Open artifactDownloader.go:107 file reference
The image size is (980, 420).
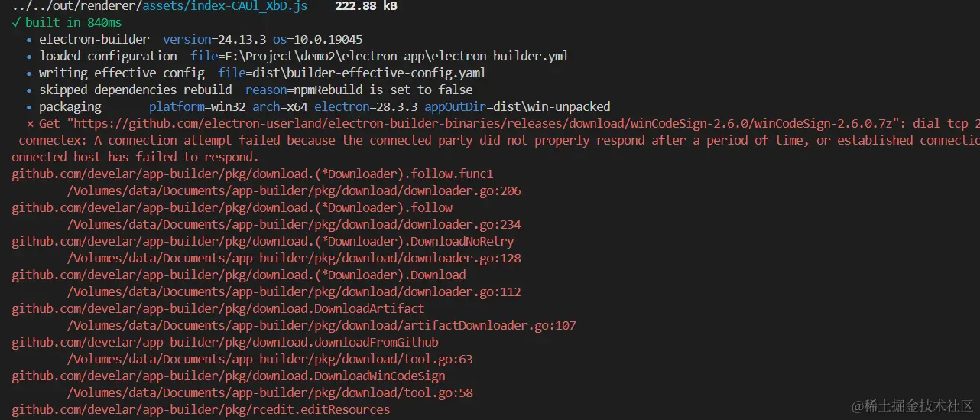click(321, 325)
